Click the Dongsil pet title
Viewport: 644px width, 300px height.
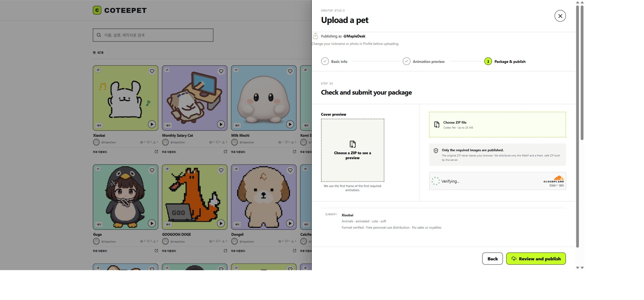pyautogui.click(x=237, y=234)
